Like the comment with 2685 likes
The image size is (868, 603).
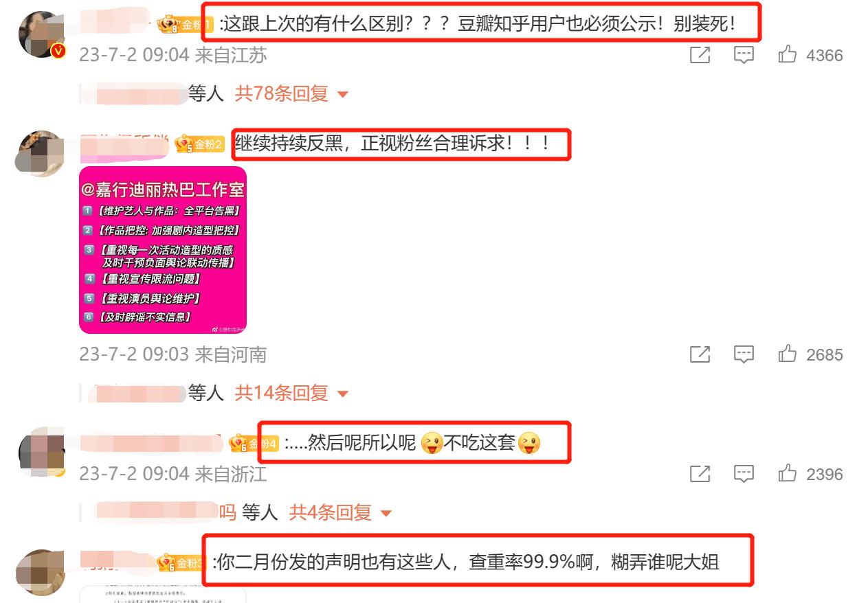788,354
